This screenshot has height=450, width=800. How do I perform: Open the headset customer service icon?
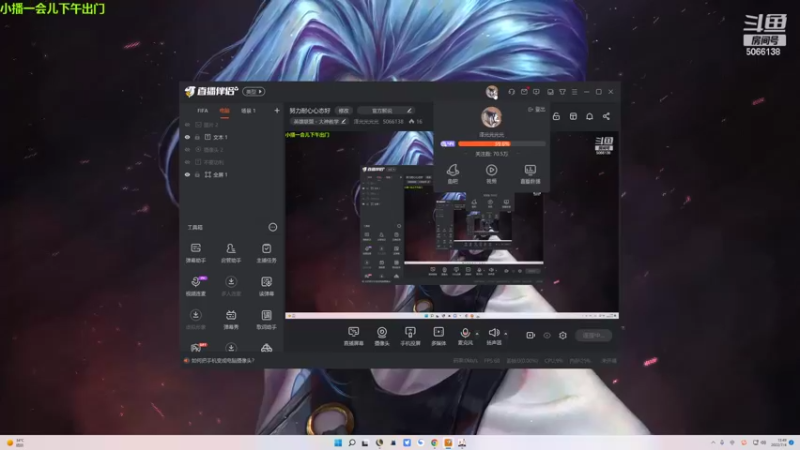click(x=511, y=92)
